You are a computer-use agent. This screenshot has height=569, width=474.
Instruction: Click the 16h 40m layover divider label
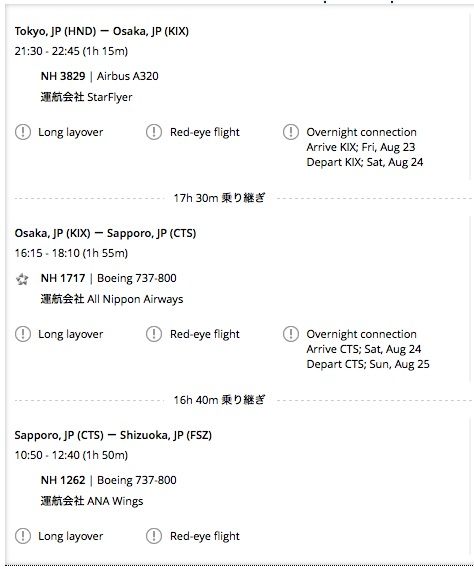(x=219, y=400)
